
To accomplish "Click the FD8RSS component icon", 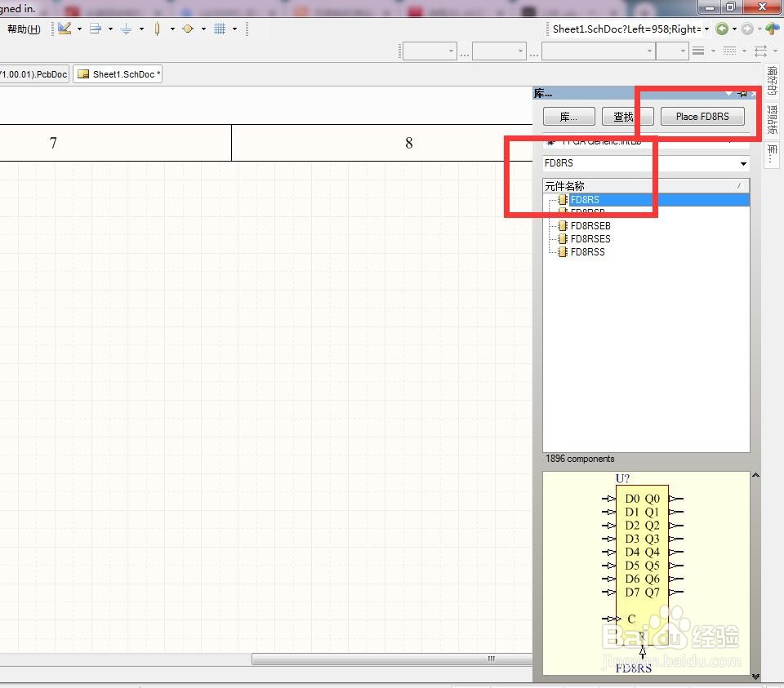I will click(563, 252).
